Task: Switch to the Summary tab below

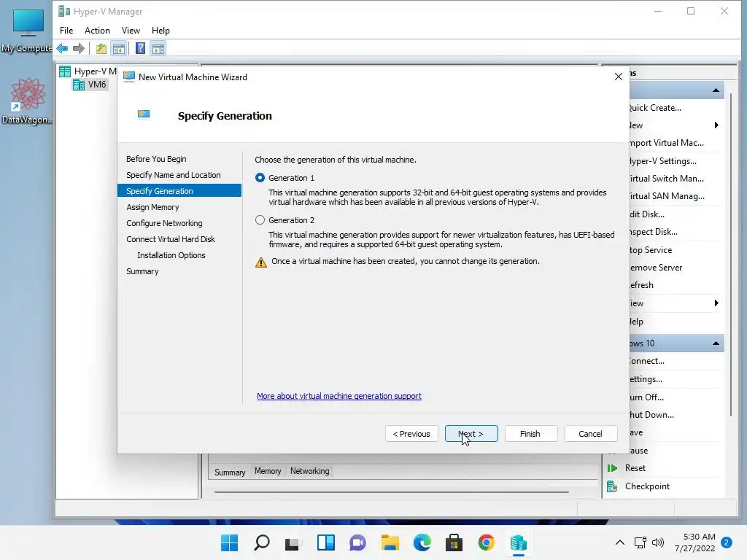Action: [x=230, y=472]
